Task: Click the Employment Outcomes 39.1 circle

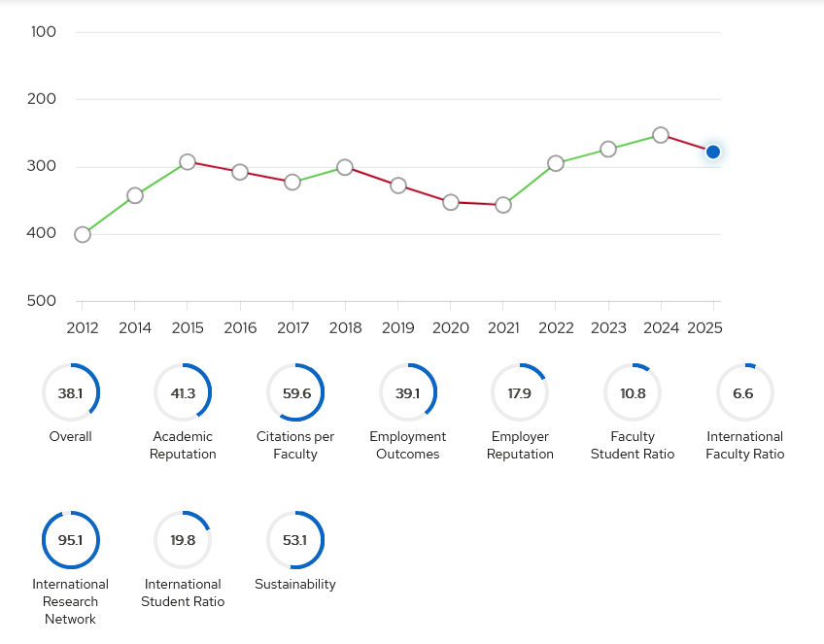Action: (x=408, y=392)
